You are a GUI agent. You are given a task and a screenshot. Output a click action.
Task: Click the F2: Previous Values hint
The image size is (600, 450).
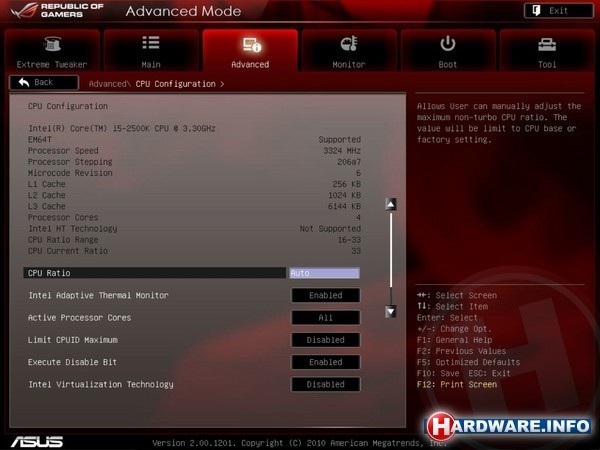pyautogui.click(x=461, y=351)
